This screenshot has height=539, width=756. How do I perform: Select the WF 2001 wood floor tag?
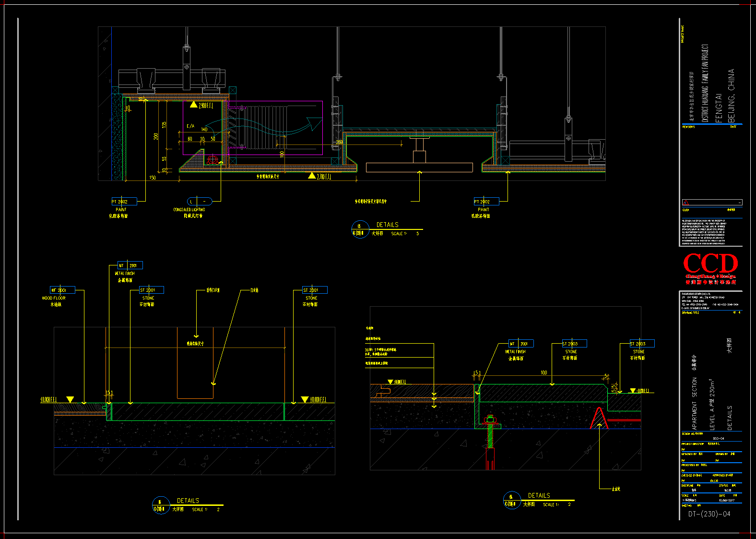tap(62, 290)
